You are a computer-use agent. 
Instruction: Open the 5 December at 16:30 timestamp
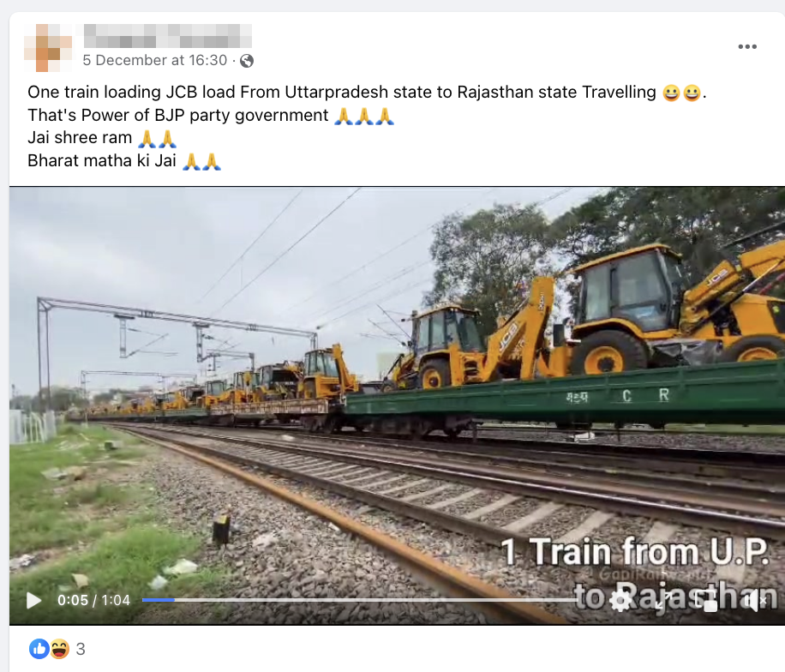[x=155, y=61]
